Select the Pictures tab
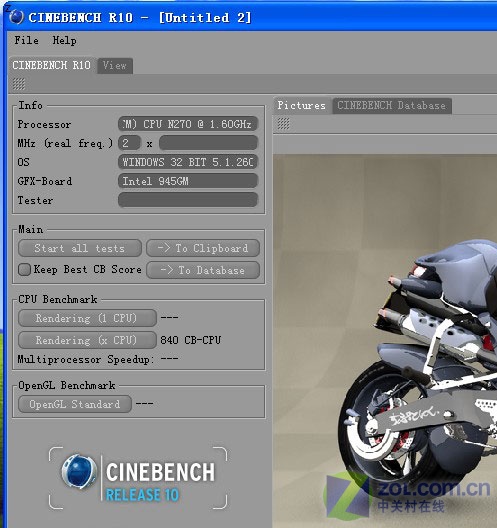 point(302,105)
